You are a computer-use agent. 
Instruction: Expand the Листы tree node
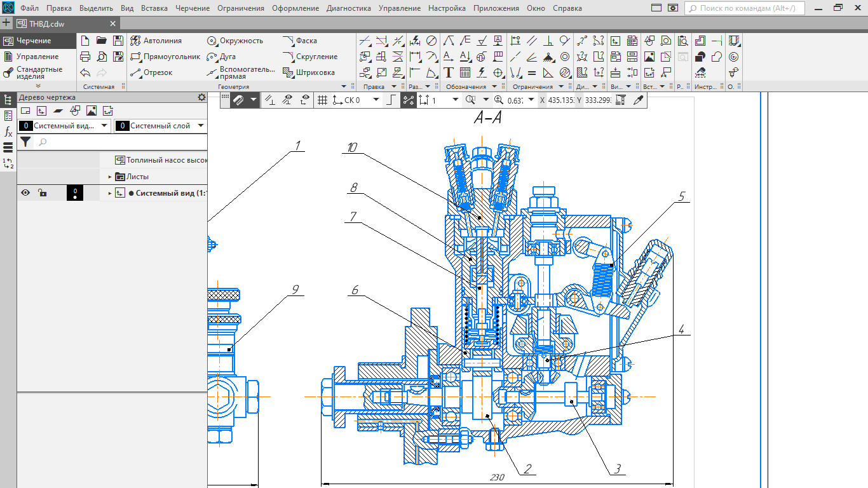click(x=110, y=177)
